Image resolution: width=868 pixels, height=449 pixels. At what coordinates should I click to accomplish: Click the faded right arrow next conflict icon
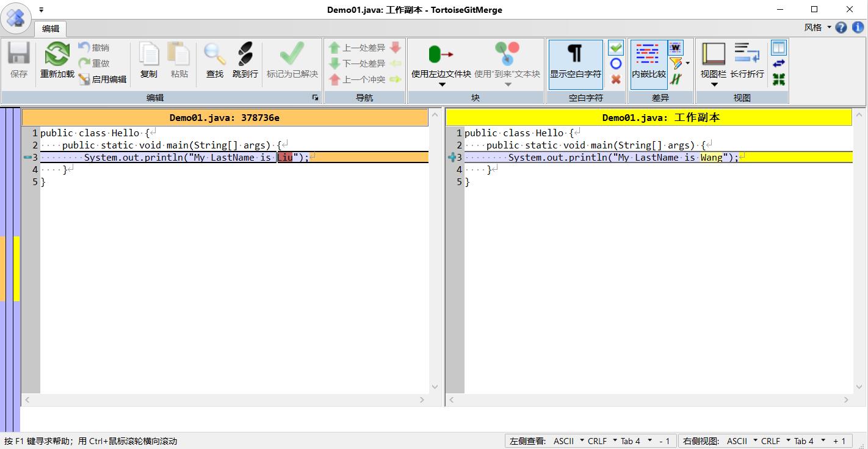[395, 79]
